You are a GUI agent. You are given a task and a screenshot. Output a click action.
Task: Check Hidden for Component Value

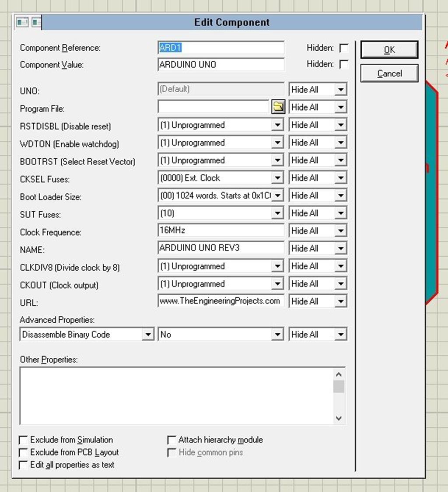click(x=344, y=64)
